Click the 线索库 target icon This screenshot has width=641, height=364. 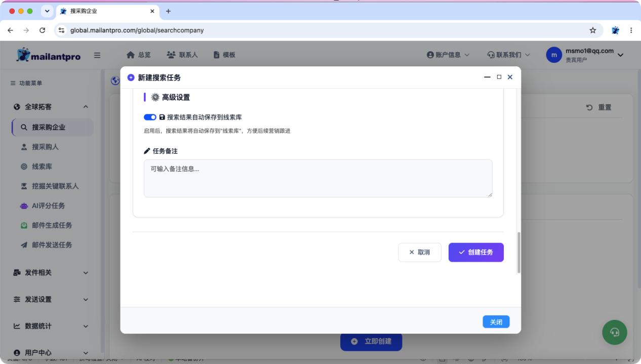(24, 167)
